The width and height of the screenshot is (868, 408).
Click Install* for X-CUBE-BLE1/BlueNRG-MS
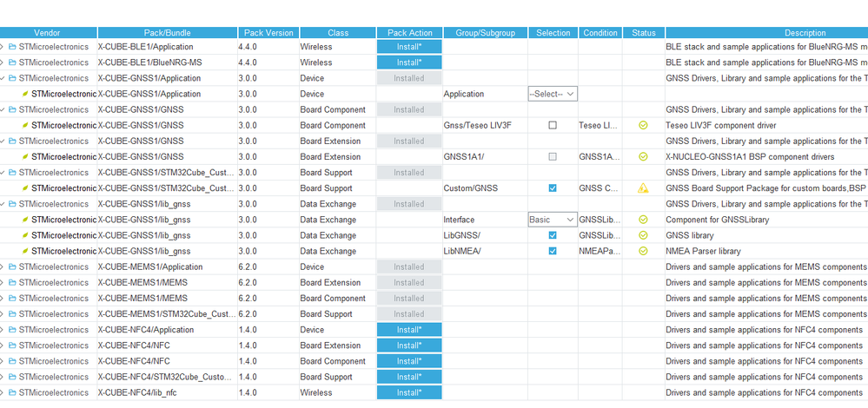[x=409, y=63]
